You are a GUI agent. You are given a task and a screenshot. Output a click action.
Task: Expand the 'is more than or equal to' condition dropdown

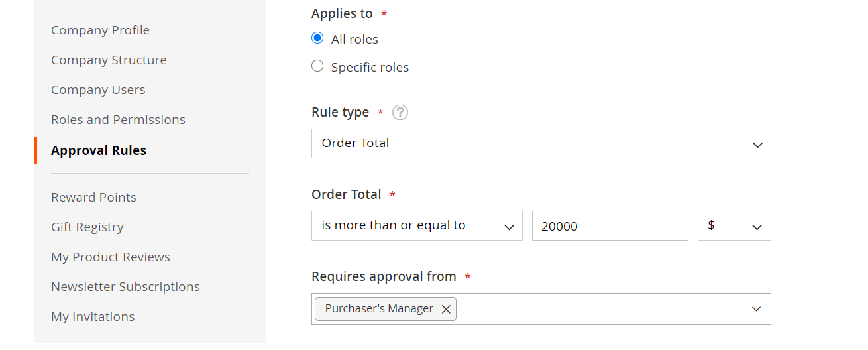[417, 226]
